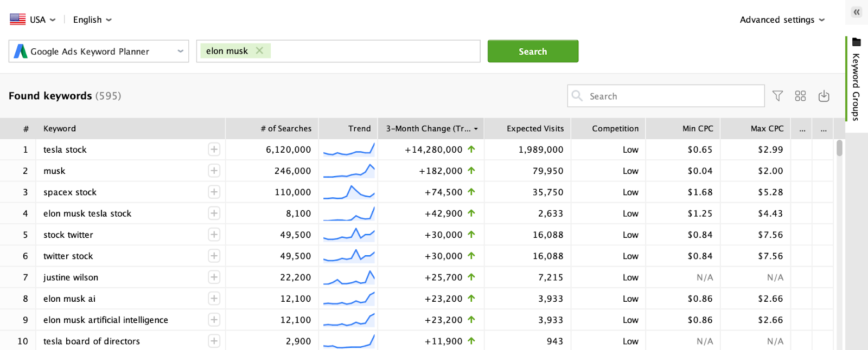Open the Keyword Groups folder icon

tap(857, 42)
